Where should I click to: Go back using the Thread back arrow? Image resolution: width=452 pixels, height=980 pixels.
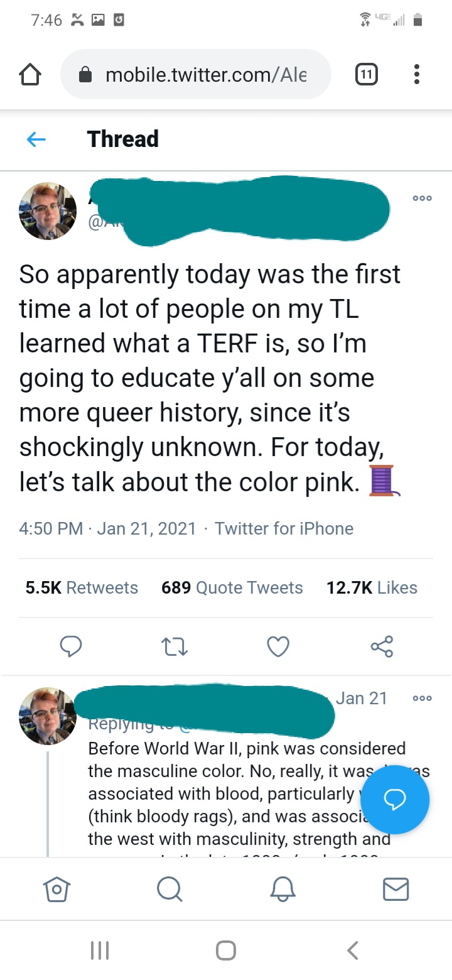36,139
